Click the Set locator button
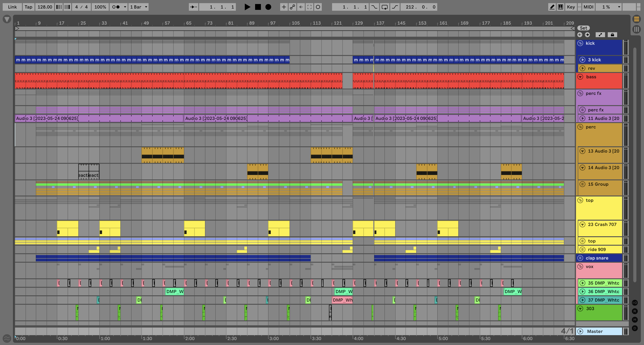Screen dimensions: 644x345 [583, 28]
